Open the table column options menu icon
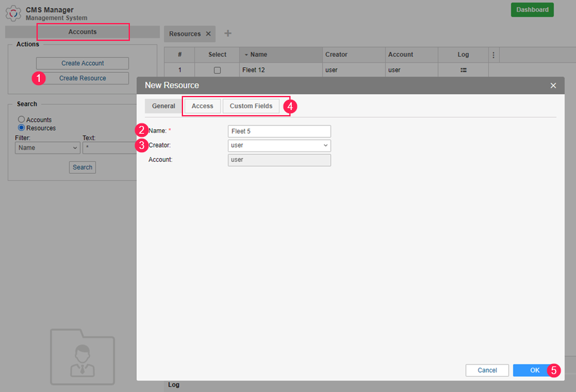576x392 pixels. tap(493, 55)
